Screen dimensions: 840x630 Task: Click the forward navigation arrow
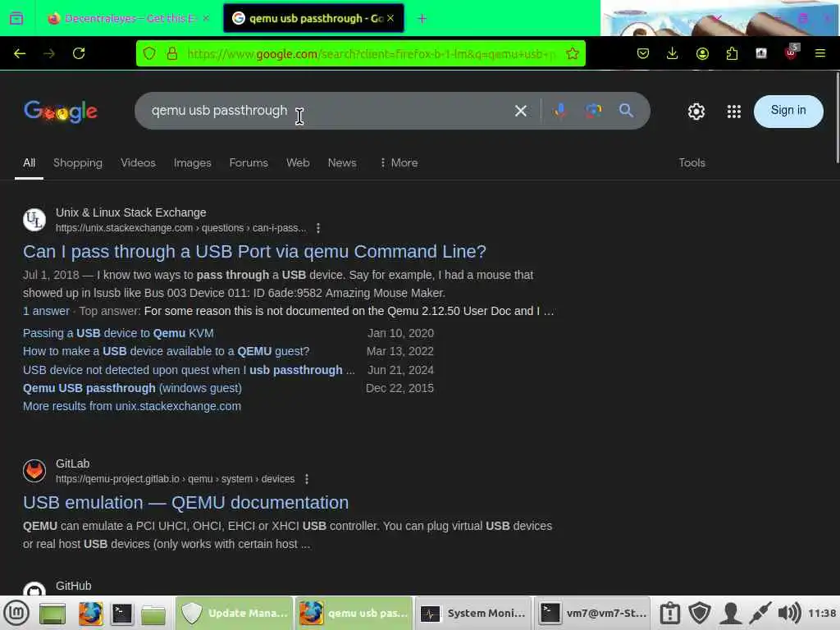[48, 53]
